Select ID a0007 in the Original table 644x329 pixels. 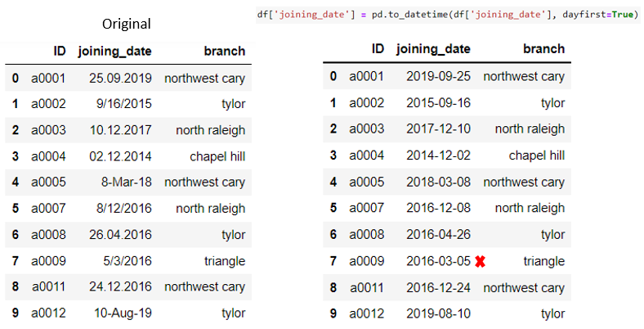(x=48, y=208)
